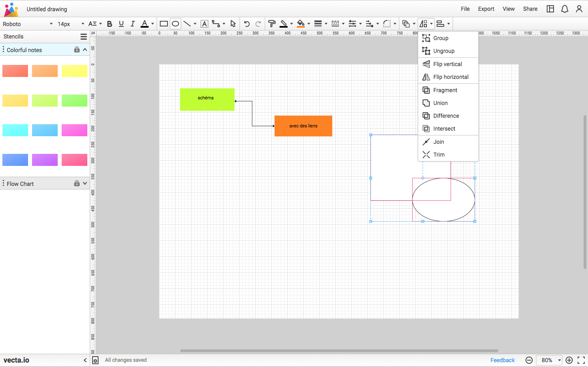Open the 80% zoom level dropdown
The width and height of the screenshot is (588, 367).
(x=550, y=360)
